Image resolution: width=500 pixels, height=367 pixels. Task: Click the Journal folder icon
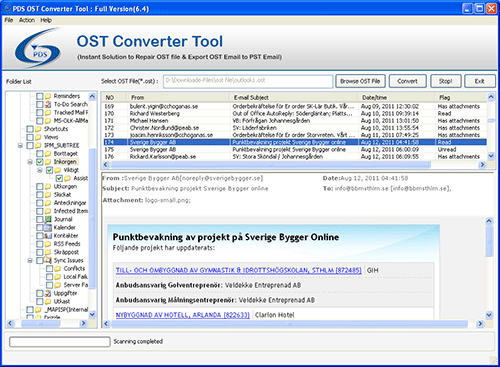coord(48,219)
